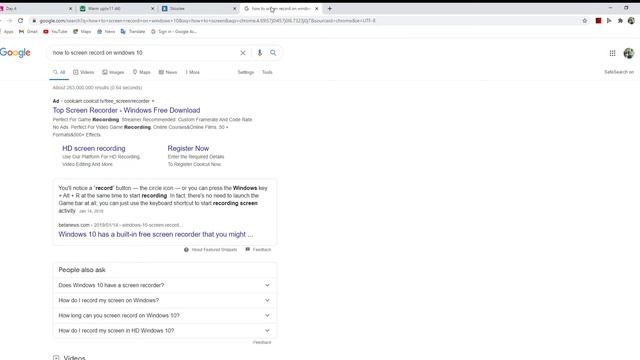Open the Google apps grid
The image size is (640, 360).
coord(612,53)
